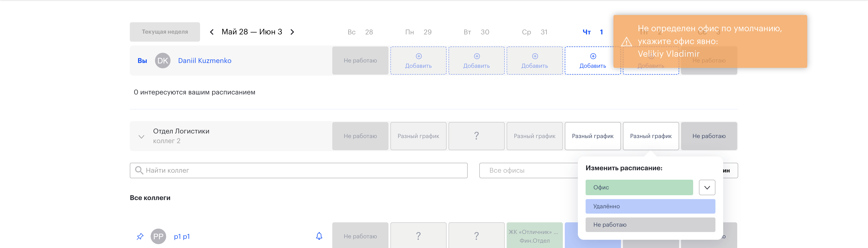Select 'Офис' in schedule popup

pyautogui.click(x=639, y=187)
